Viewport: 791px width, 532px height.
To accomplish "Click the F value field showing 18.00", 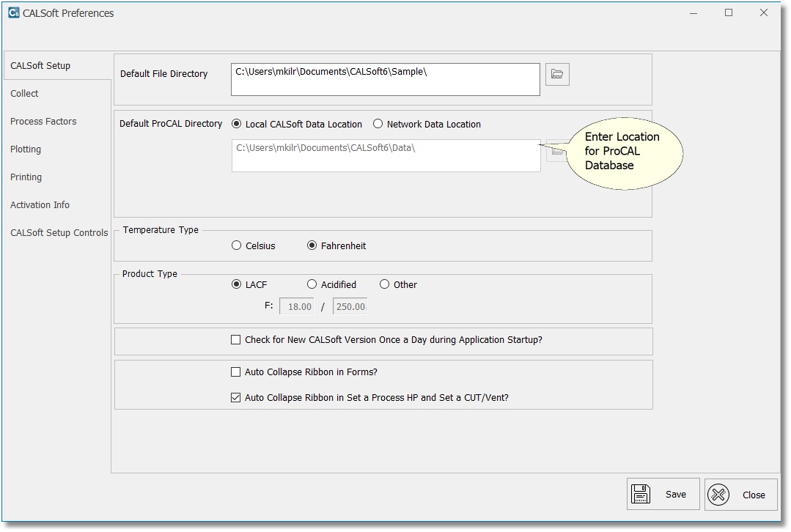I will pos(297,306).
